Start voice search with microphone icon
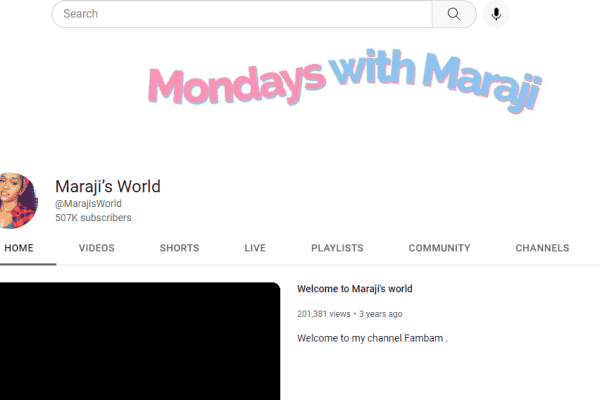This screenshot has height=400, width=600. [496, 14]
